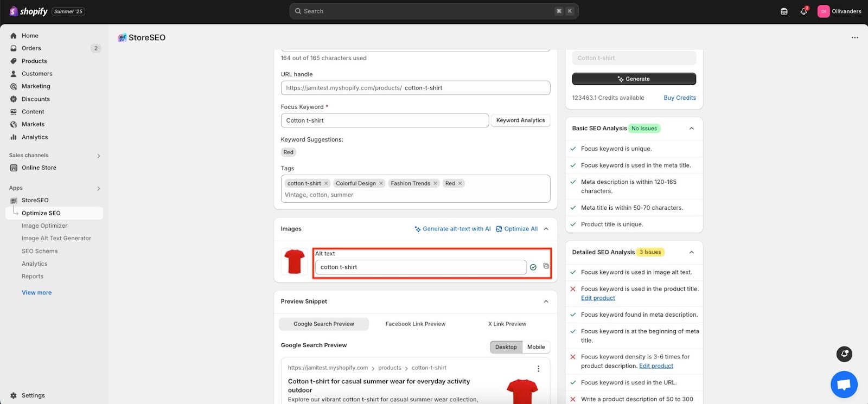The height and width of the screenshot is (404, 868).
Task: Open Customers in sidebar
Action: (37, 74)
